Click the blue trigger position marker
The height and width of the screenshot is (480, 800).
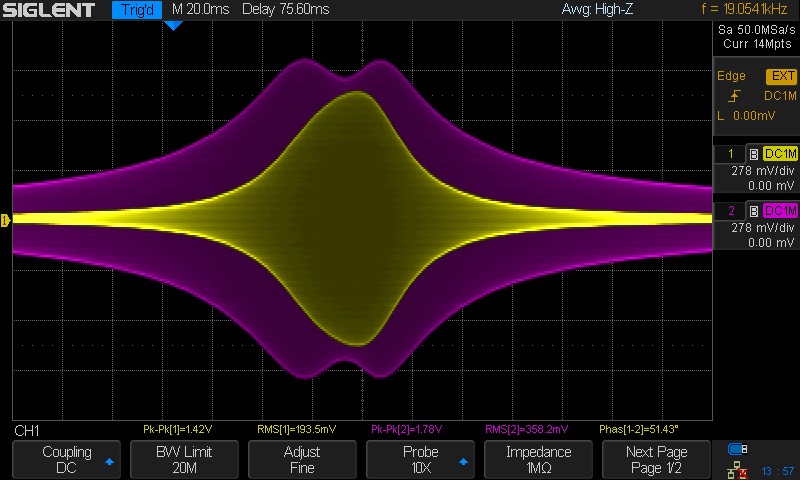coord(172,25)
